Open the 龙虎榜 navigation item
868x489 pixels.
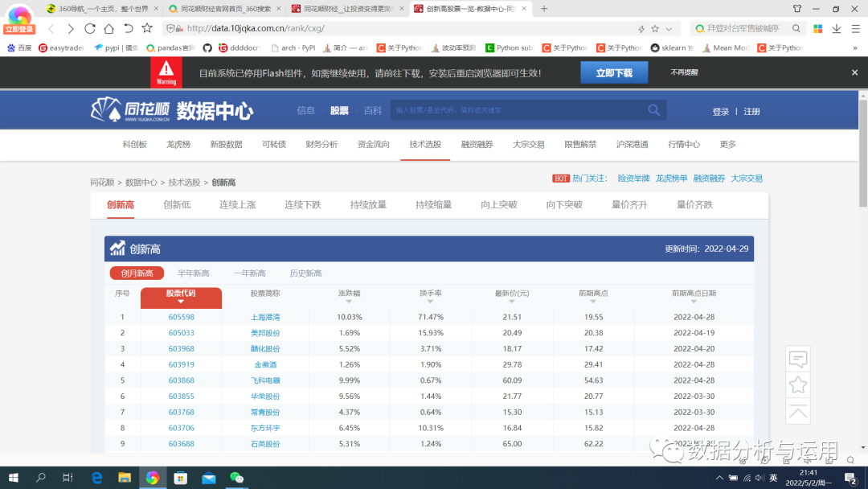(178, 145)
